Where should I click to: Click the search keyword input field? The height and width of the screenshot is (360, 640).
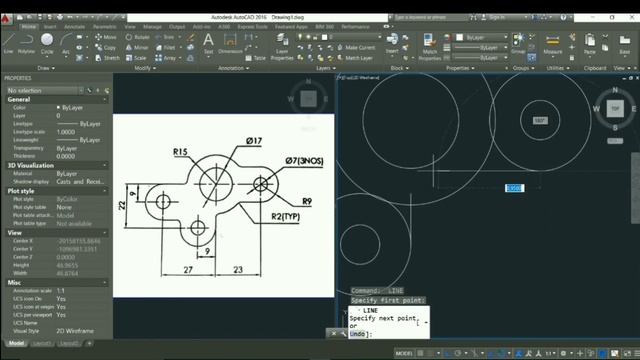431,18
